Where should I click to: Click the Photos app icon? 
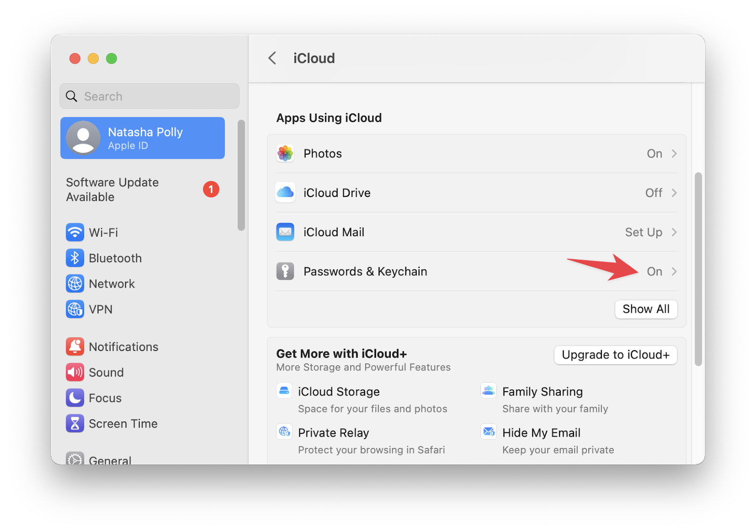tap(285, 153)
